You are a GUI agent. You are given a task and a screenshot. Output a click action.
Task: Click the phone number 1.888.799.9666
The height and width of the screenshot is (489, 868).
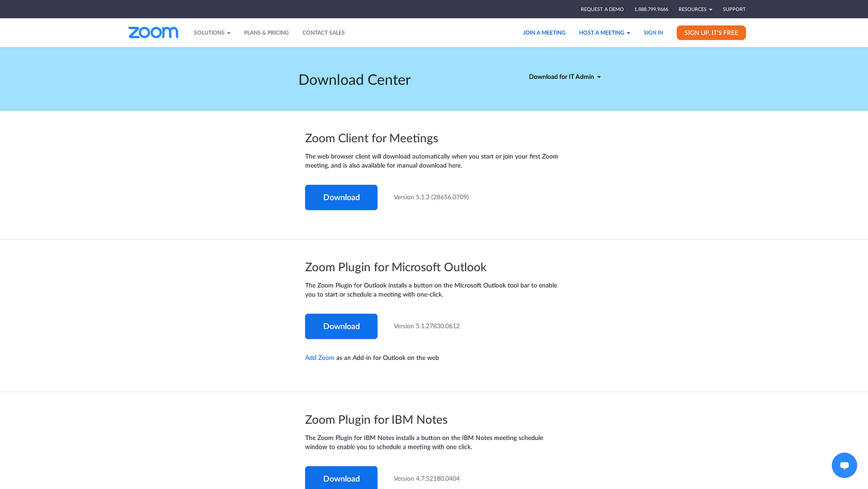click(x=651, y=9)
